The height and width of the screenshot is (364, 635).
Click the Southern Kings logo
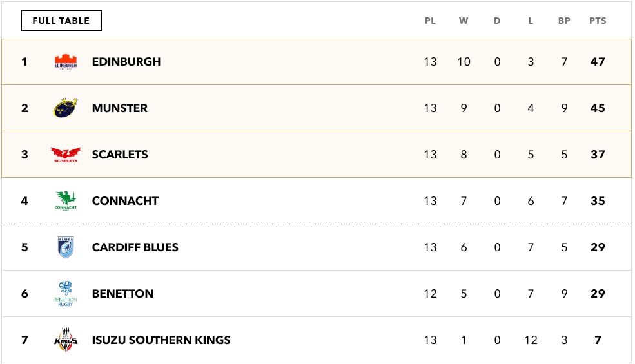pos(66,340)
